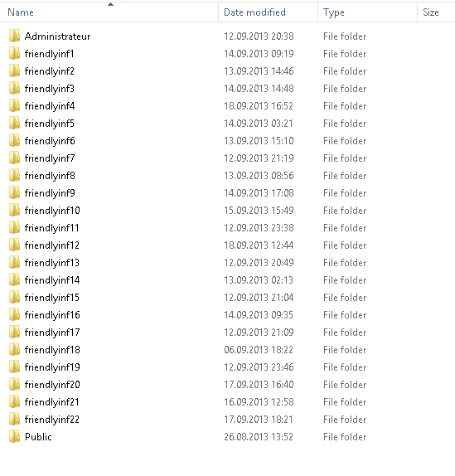Click date 14.09.2013 14:48
Screen dimensions: 455x476
tap(259, 89)
